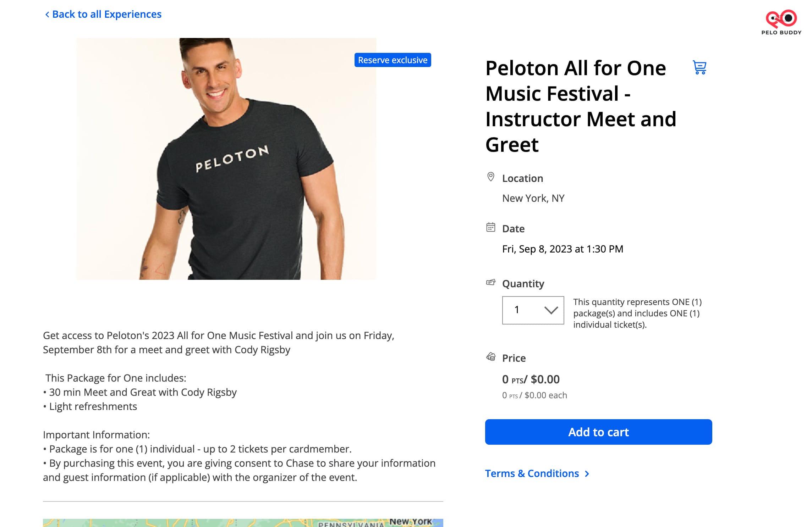Click the Location pin icon
The height and width of the screenshot is (527, 812).
point(491,177)
